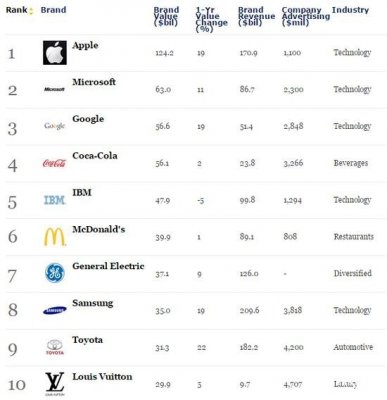This screenshot has height=400, width=387.
Task: Select the General Electric round logo
Action: pos(55,273)
